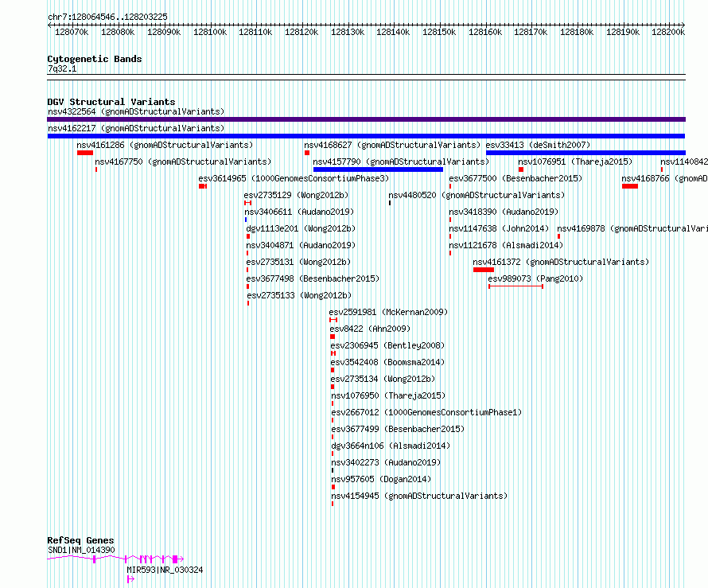This screenshot has width=708, height=588.
Task: Click nsv1147638 John2014 label
Action: (499, 228)
